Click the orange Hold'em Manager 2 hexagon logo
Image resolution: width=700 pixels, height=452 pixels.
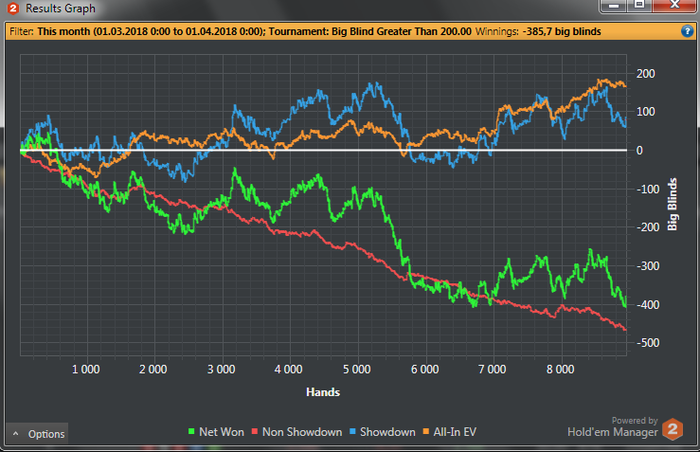(672, 429)
